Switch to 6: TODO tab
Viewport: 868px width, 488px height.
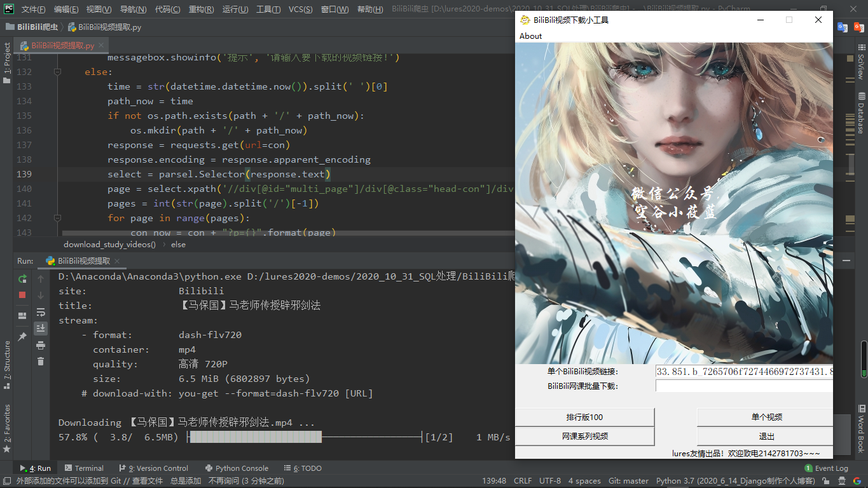tap(303, 468)
